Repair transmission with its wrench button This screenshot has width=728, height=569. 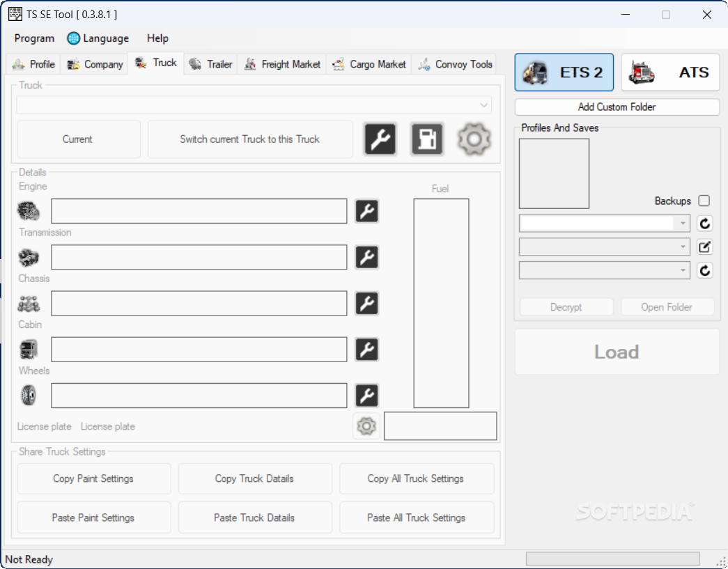point(366,257)
